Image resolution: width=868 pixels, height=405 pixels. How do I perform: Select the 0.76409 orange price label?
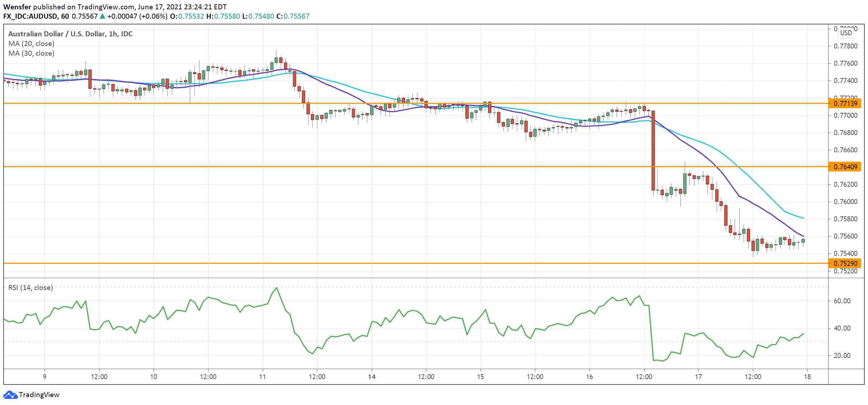pos(845,167)
